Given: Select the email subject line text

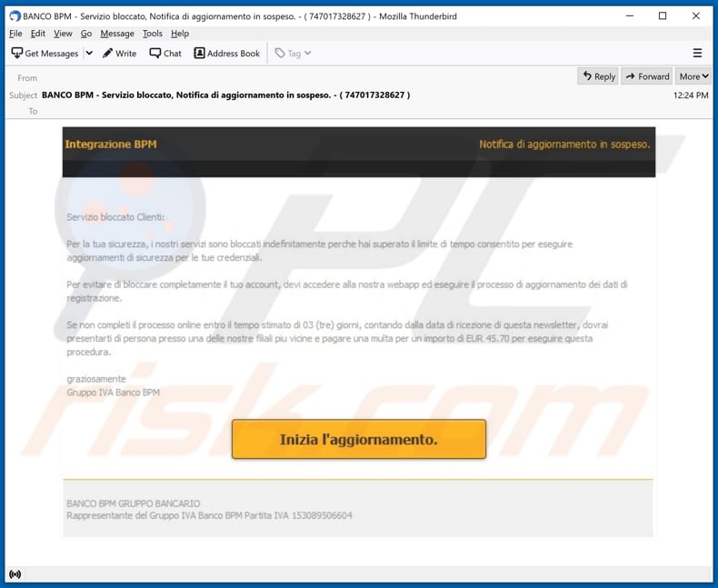Looking at the screenshot, I should (225, 95).
